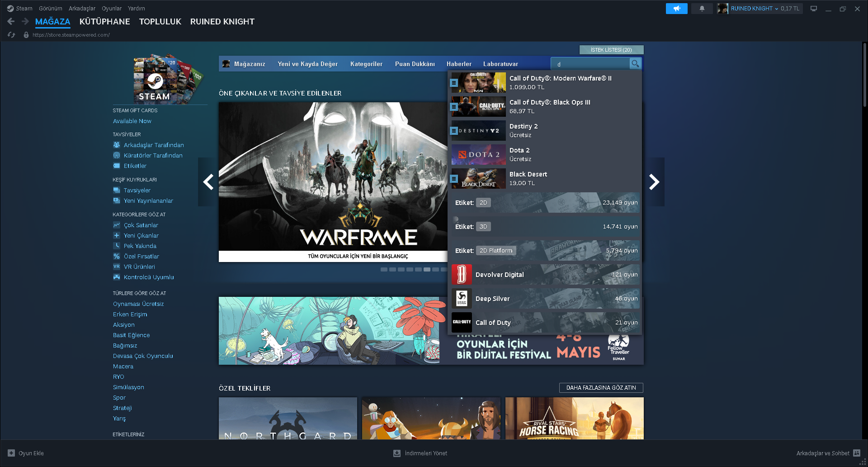Viewport: 868px width, 467px height.
Task: Open İndirmeleri Yönet downloads
Action: 426,453
